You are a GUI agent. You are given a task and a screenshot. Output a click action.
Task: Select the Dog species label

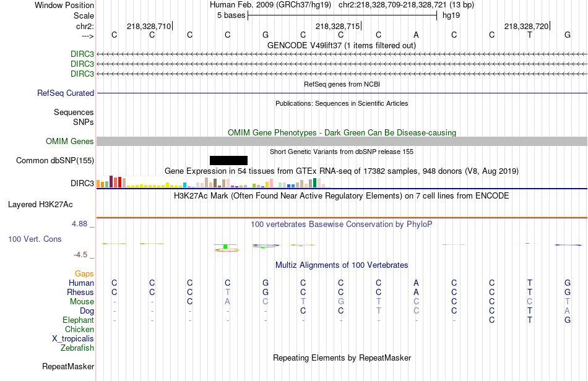(x=87, y=311)
